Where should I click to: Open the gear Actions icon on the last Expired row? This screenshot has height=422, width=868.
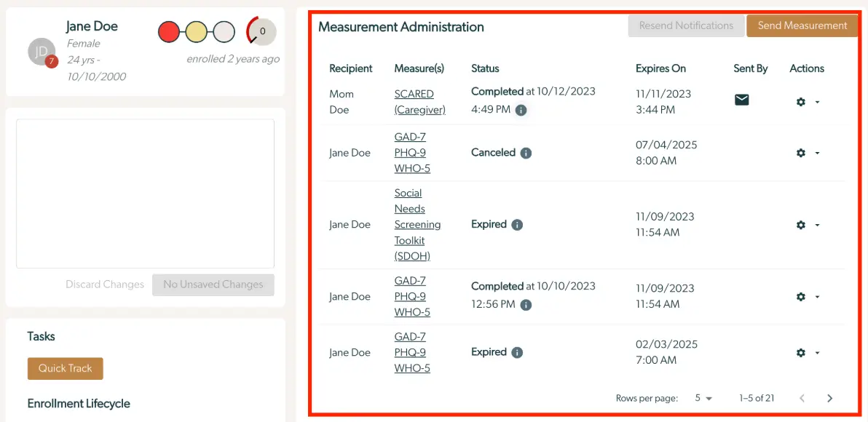tap(800, 352)
